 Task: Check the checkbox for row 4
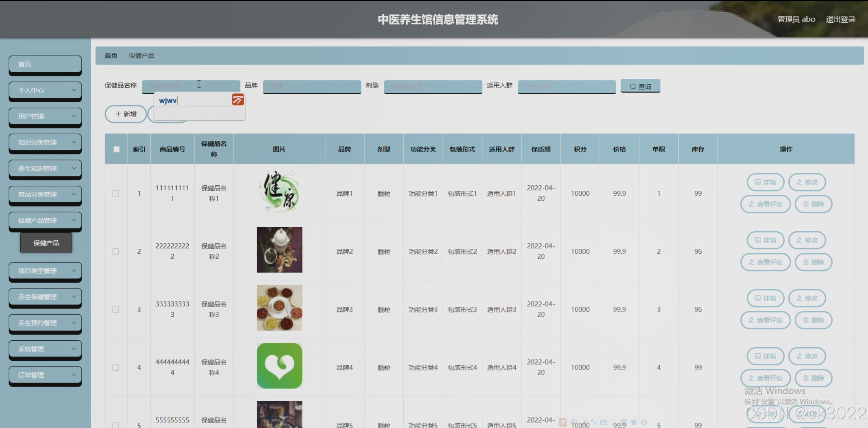(x=116, y=368)
